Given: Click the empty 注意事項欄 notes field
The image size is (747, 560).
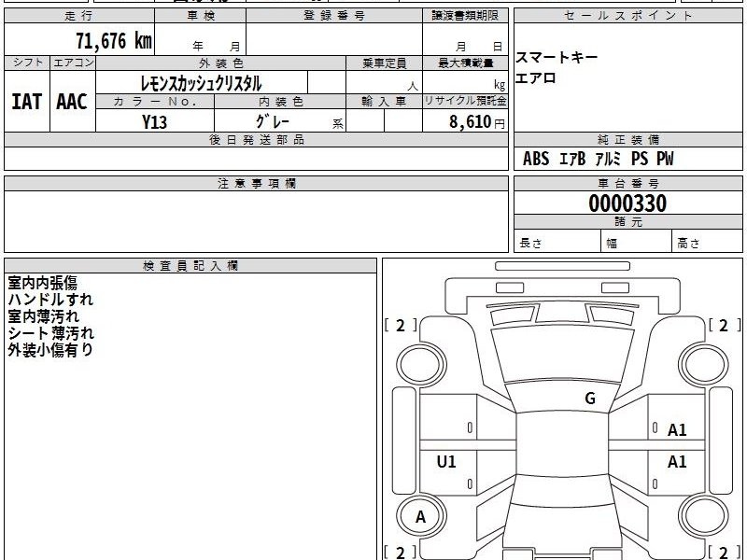Looking at the screenshot, I should [x=256, y=221].
